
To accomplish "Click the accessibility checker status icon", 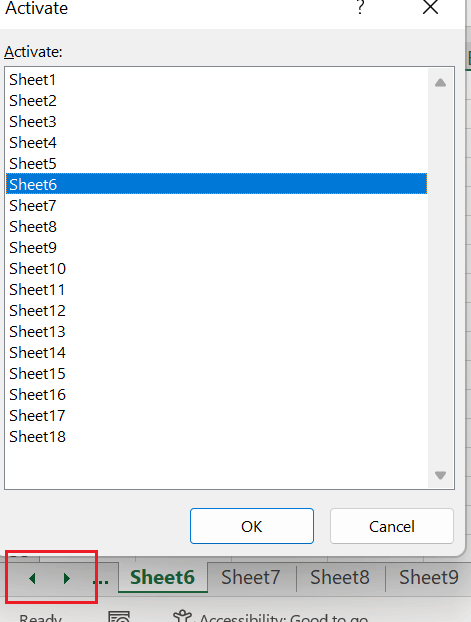I will pyautogui.click(x=183, y=617).
